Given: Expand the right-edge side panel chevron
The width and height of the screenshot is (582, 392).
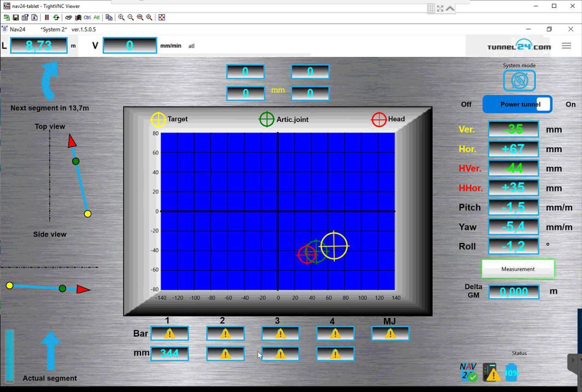Looking at the screenshot, I should click(x=573, y=361).
